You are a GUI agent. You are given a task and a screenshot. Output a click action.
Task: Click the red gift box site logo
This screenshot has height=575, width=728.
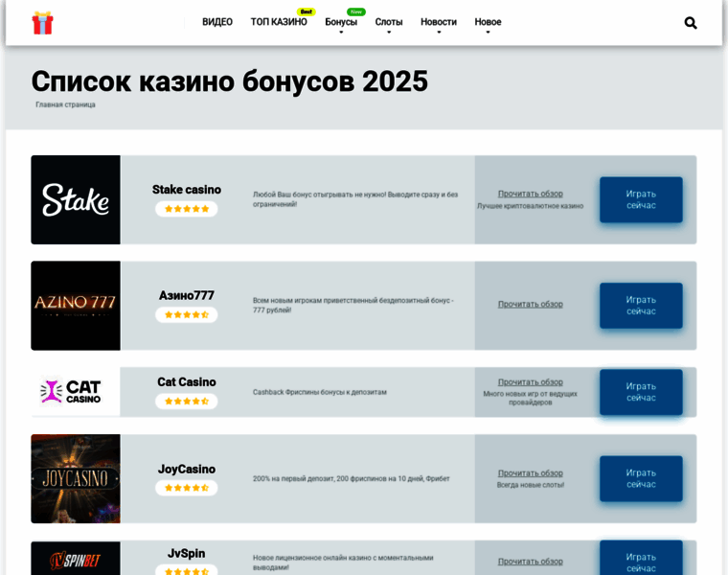pyautogui.click(x=42, y=23)
